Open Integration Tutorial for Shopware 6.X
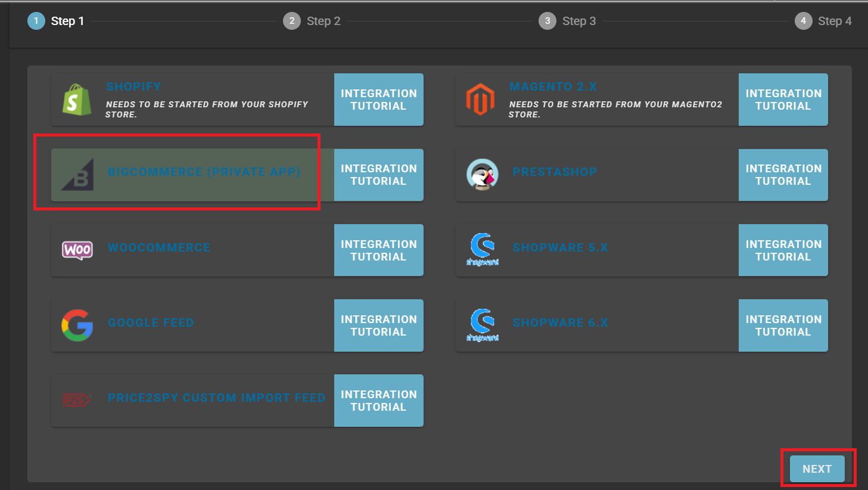The height and width of the screenshot is (490, 868). (x=783, y=325)
